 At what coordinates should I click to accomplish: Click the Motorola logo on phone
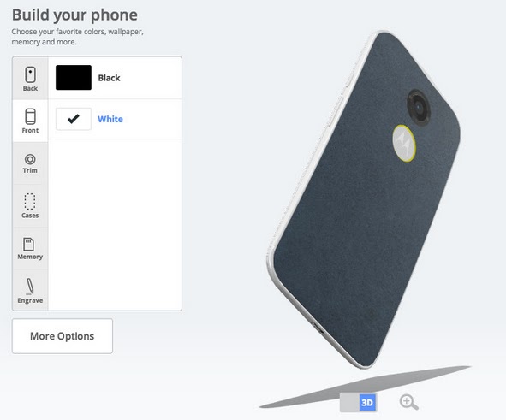coord(404,143)
